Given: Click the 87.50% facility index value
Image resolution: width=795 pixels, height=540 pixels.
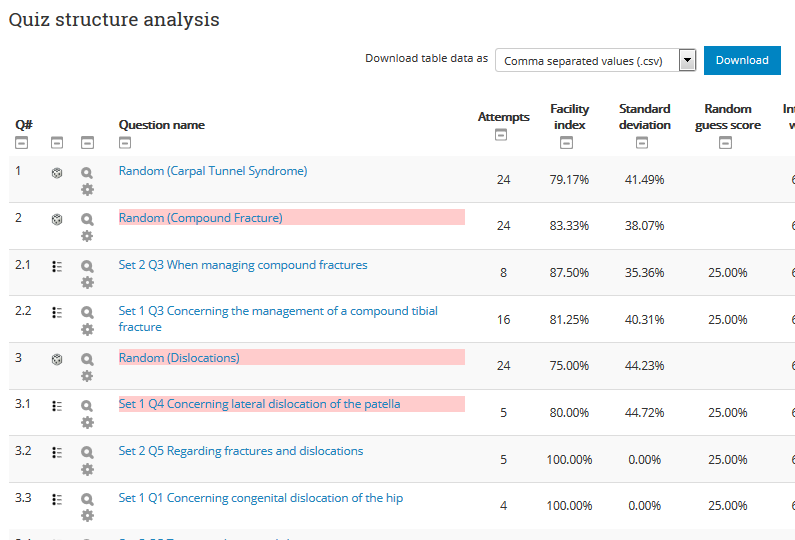Looking at the screenshot, I should (x=569, y=273).
